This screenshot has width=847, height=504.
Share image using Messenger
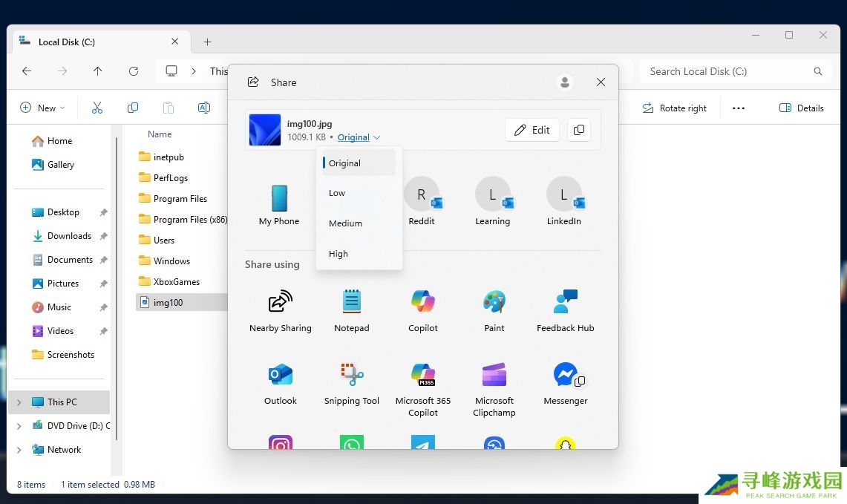tap(566, 384)
